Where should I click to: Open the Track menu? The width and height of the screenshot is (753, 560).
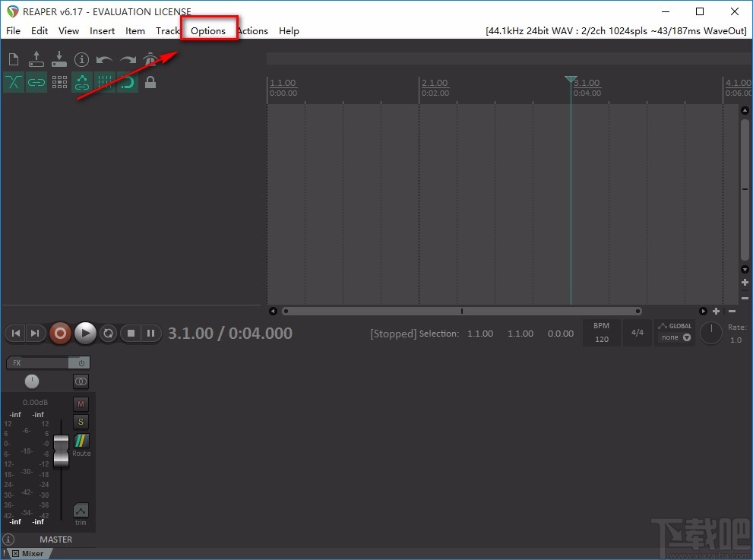(x=167, y=30)
